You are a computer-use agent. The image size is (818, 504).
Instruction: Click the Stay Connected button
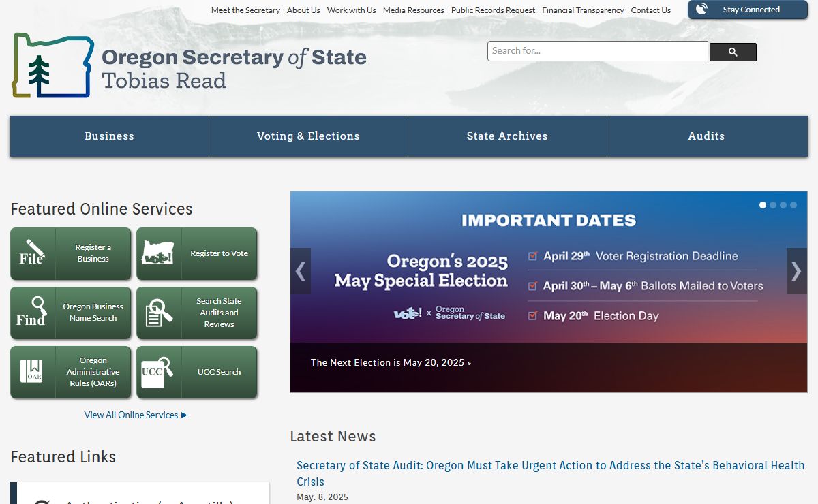[x=748, y=10]
